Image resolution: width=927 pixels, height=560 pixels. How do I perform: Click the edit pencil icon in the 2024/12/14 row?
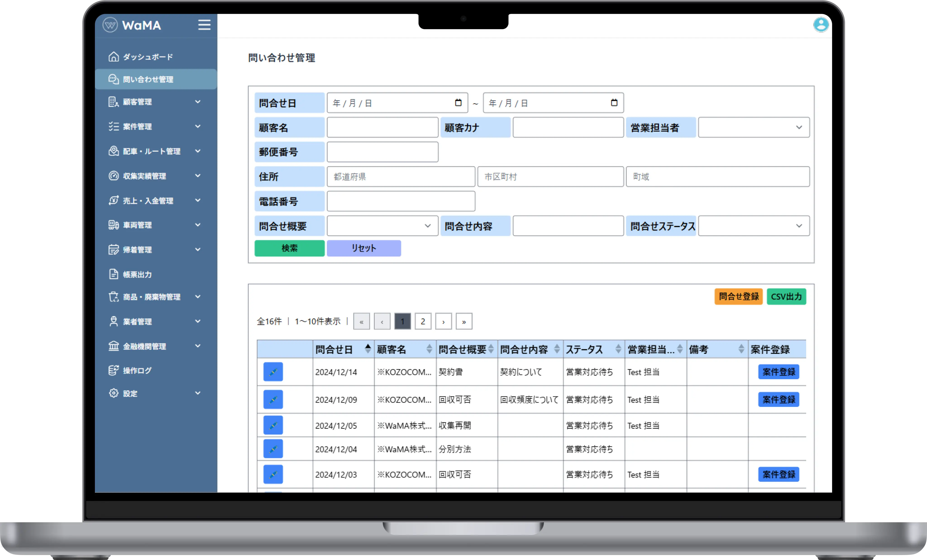273,372
